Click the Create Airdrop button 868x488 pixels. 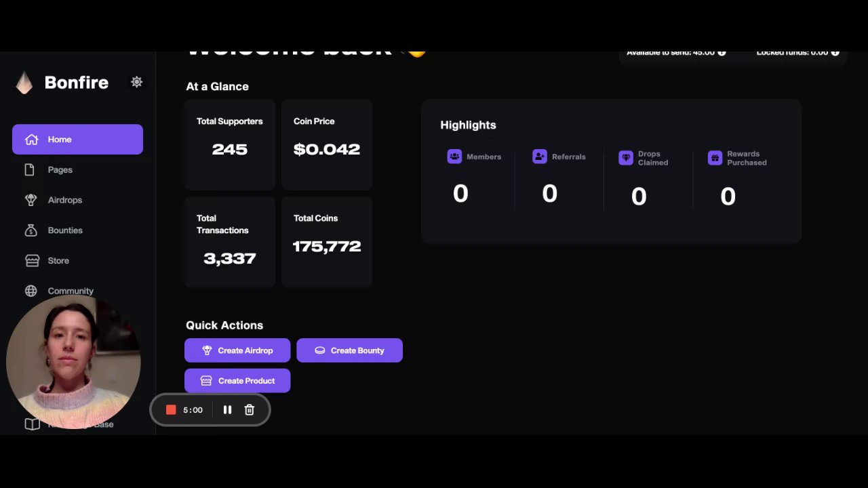(x=237, y=350)
